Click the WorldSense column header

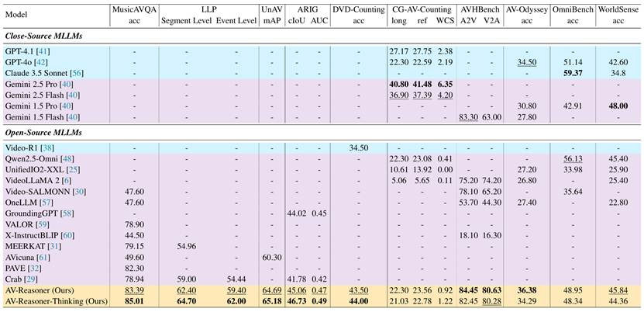click(x=620, y=10)
